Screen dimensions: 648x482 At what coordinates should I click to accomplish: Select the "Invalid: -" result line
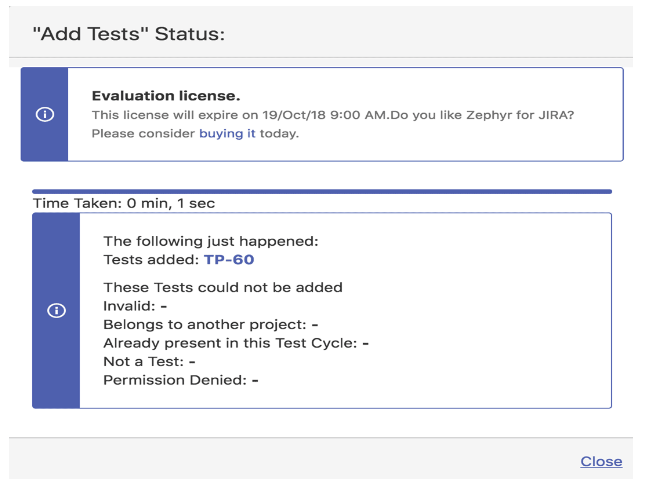click(x=135, y=306)
